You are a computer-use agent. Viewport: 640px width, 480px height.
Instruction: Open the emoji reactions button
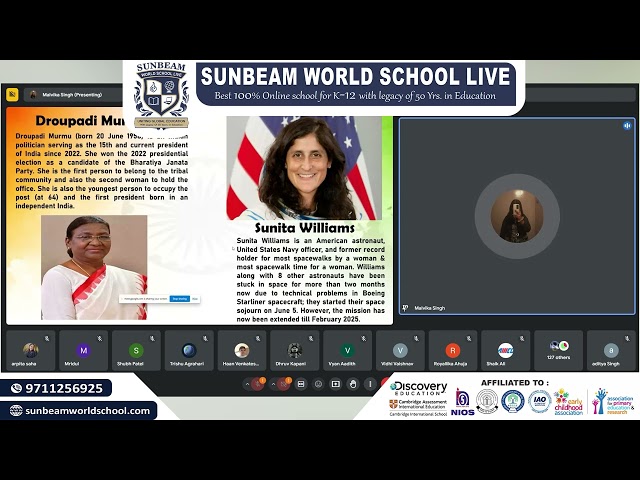[x=318, y=384]
